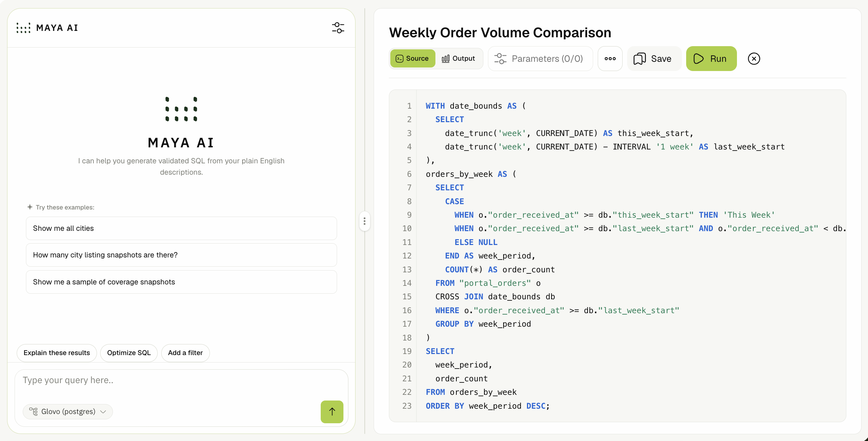This screenshot has width=868, height=441.
Task: Click the large MAYA AI heading text
Action: tap(181, 143)
